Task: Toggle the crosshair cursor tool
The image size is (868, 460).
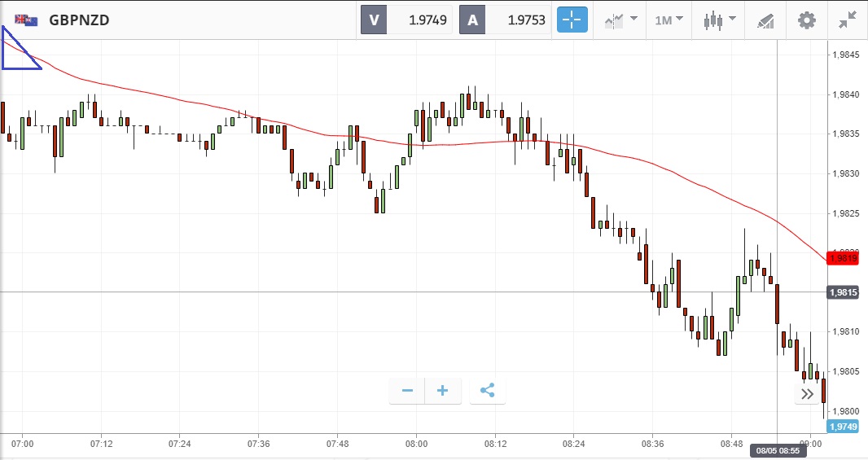Action: point(572,20)
